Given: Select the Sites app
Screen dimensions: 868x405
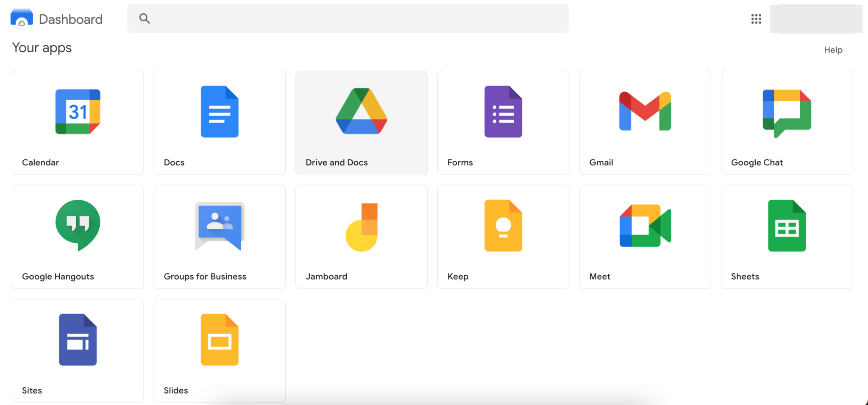Looking at the screenshot, I should [78, 351].
